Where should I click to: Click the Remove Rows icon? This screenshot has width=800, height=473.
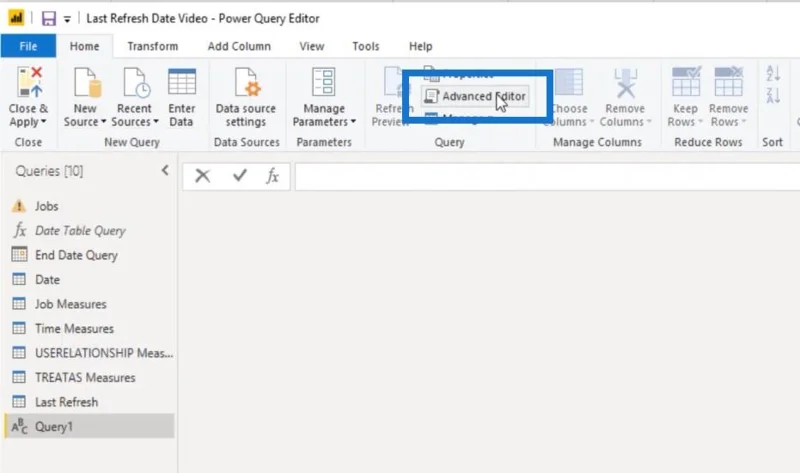pyautogui.click(x=728, y=82)
